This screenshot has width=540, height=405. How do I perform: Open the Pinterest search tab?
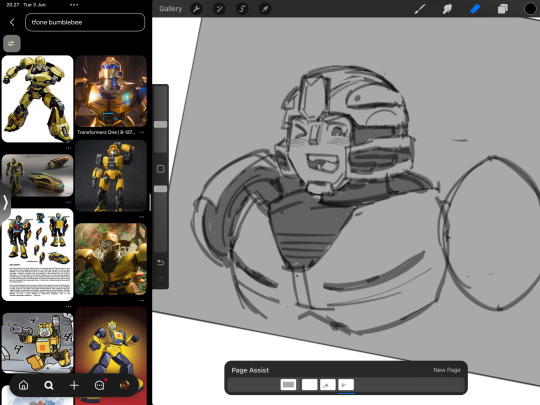(x=49, y=385)
